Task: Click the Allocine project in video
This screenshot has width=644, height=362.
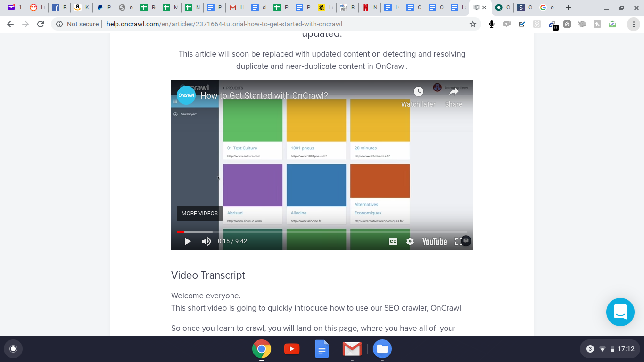Action: [316, 194]
